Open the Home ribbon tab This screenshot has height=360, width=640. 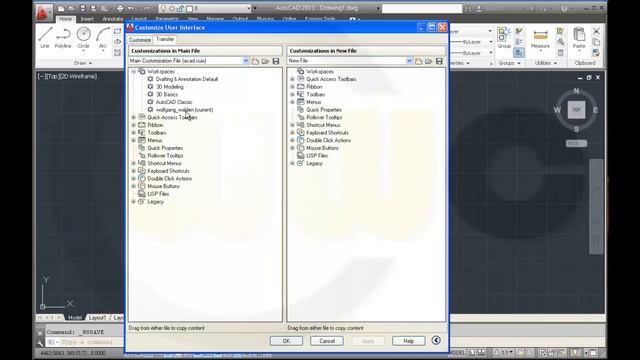65,19
